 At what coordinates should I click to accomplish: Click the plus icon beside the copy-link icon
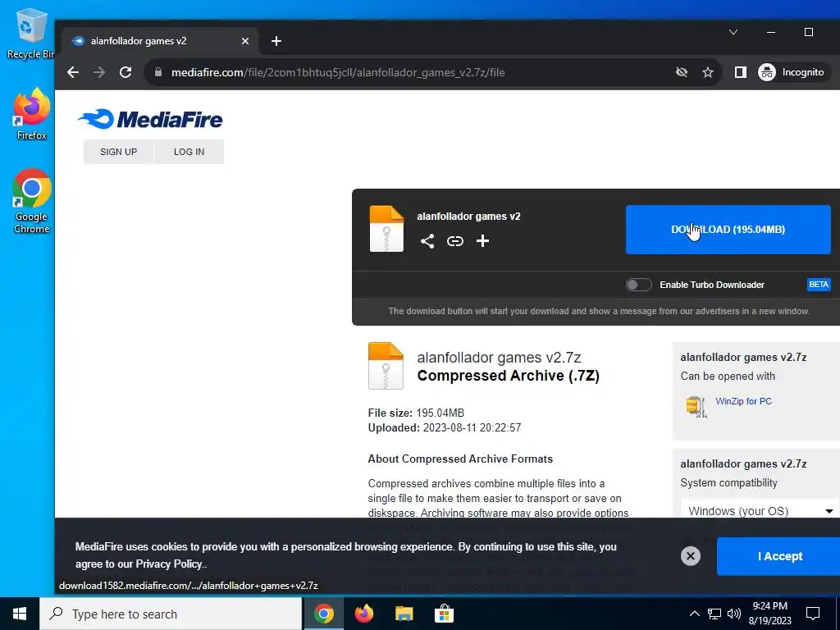482,241
